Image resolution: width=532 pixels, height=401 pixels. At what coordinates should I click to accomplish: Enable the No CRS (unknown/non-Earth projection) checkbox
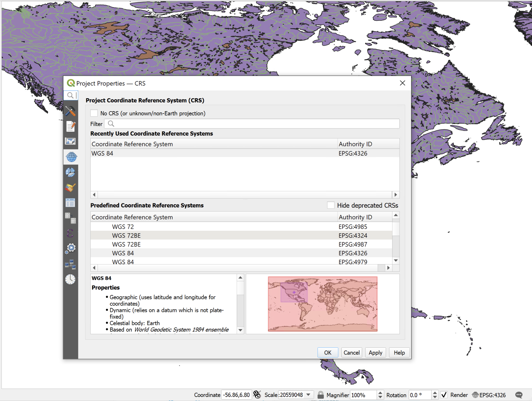coord(94,113)
